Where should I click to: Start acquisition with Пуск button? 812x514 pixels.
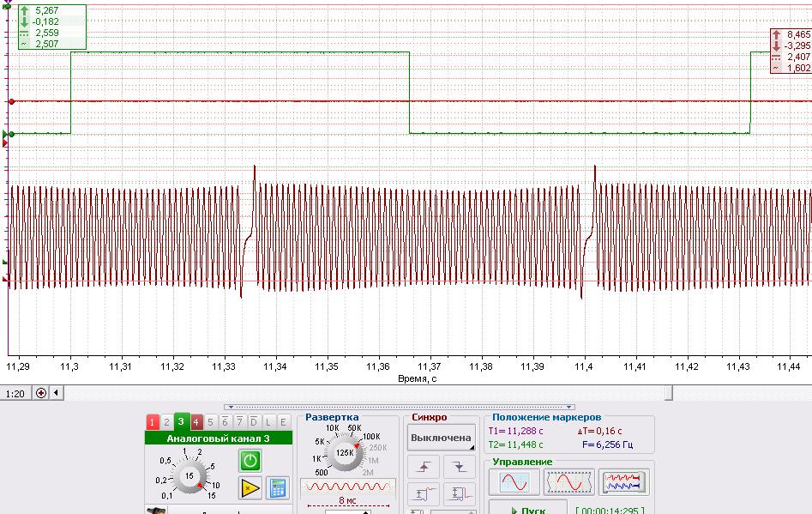[527, 508]
